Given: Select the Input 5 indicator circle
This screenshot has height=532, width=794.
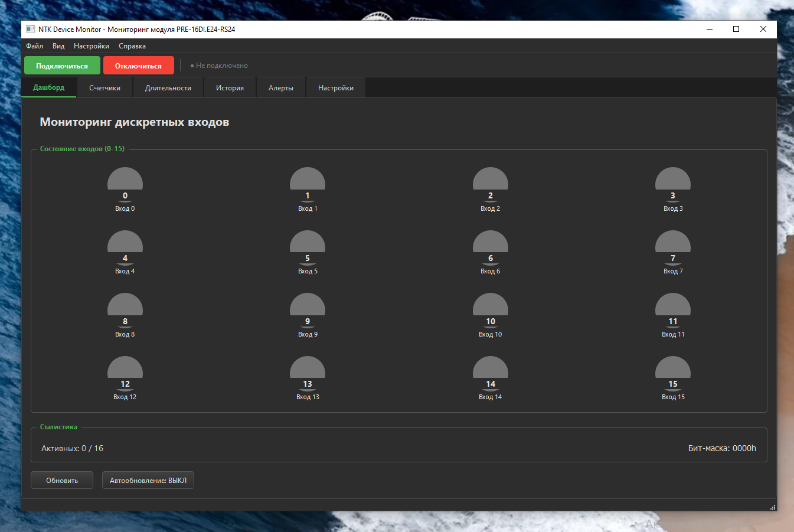Looking at the screenshot, I should pos(307,247).
